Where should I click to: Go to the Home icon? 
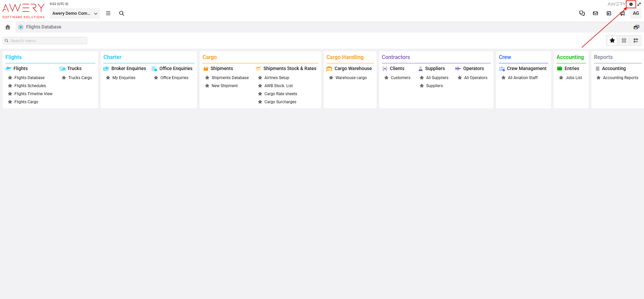8,27
